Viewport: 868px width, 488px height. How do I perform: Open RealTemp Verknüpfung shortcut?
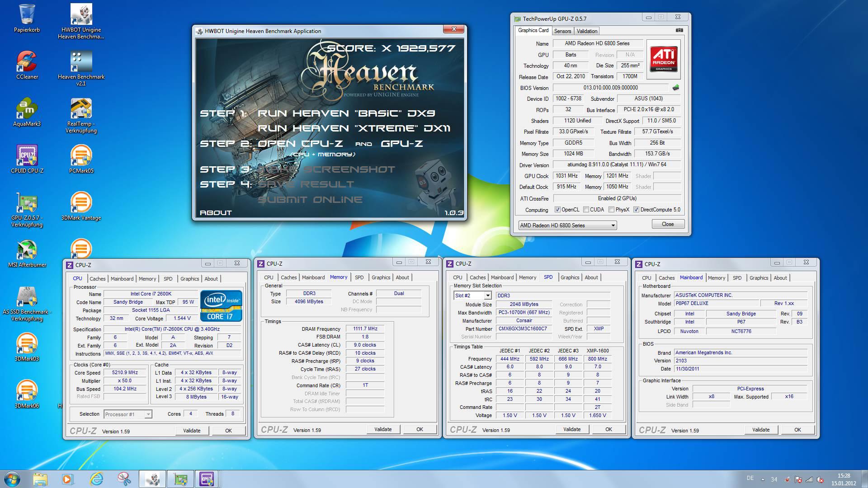coord(81,115)
